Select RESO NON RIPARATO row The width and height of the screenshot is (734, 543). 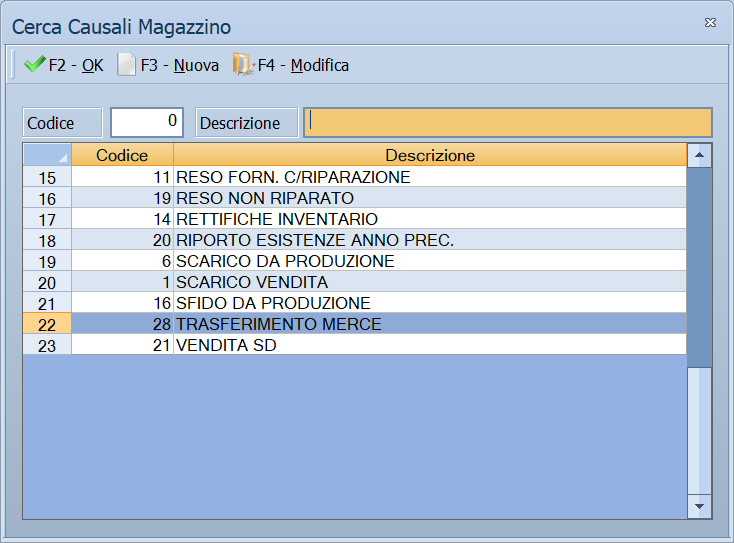(x=355, y=198)
